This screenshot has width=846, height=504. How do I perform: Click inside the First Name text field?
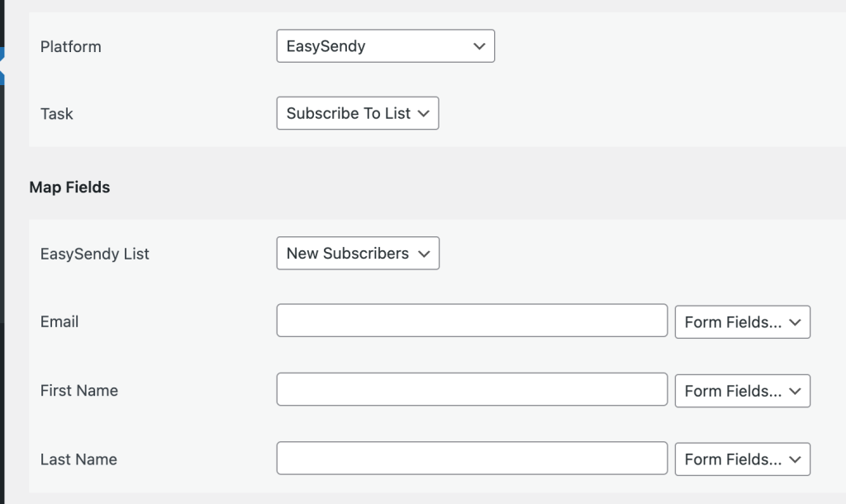tap(471, 391)
